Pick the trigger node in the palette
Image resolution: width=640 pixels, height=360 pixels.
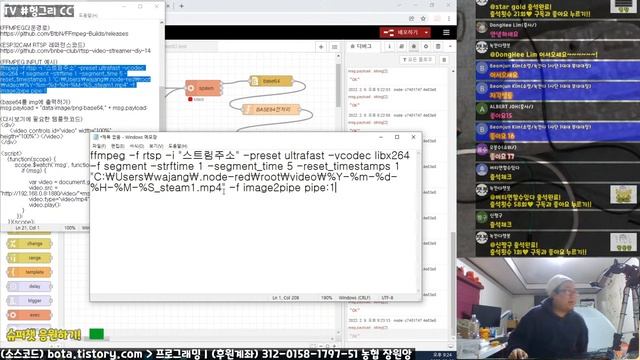29,301
